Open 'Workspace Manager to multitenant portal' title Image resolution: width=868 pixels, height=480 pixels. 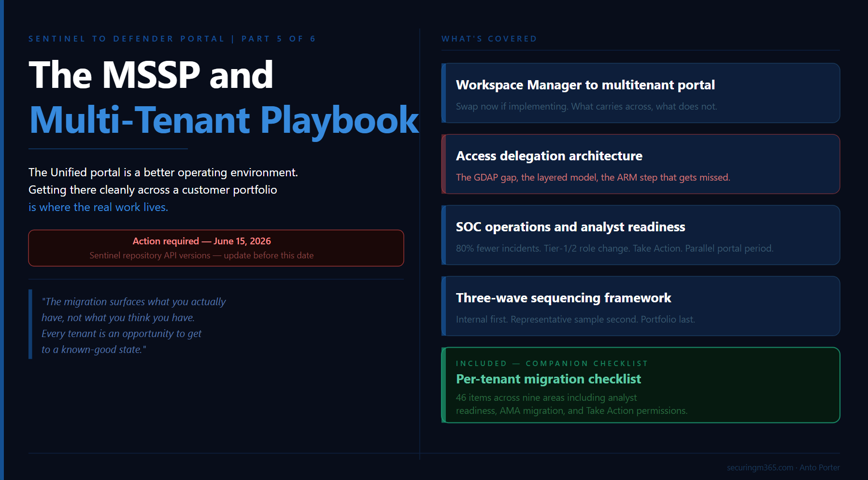pyautogui.click(x=585, y=85)
